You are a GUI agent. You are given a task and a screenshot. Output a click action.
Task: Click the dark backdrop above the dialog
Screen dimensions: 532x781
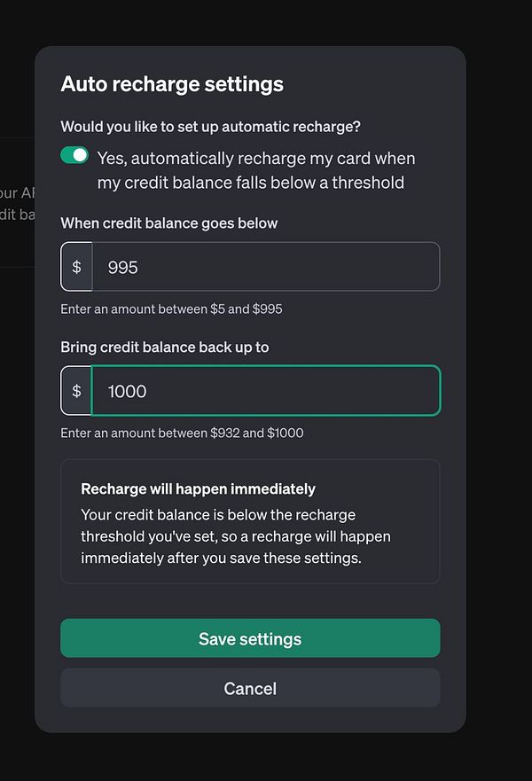tap(266, 22)
